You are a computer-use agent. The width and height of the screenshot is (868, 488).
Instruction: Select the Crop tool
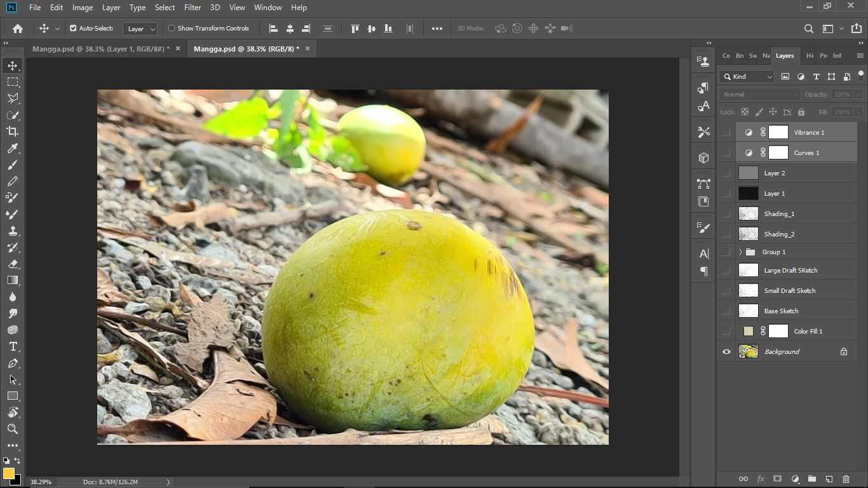click(13, 132)
